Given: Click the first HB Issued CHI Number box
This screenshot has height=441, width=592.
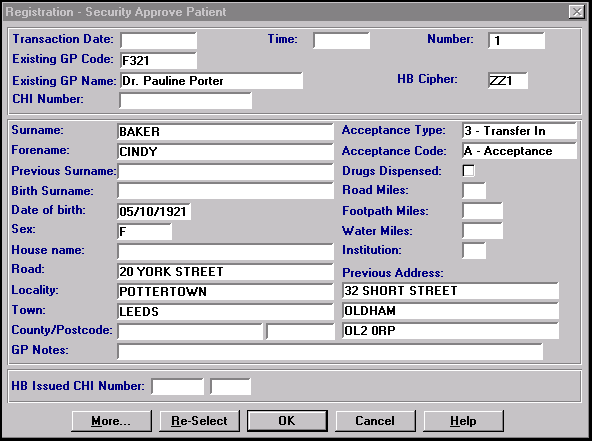Looking at the screenshot, I should (177, 387).
